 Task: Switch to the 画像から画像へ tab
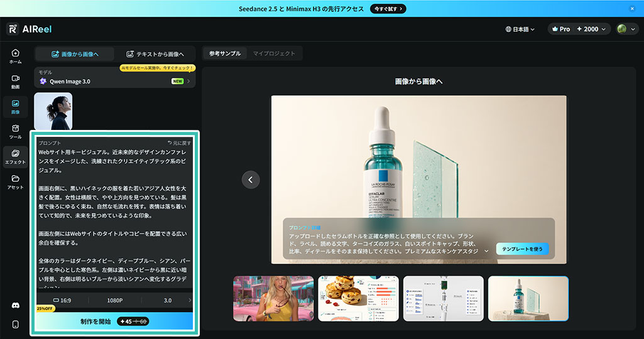75,54
